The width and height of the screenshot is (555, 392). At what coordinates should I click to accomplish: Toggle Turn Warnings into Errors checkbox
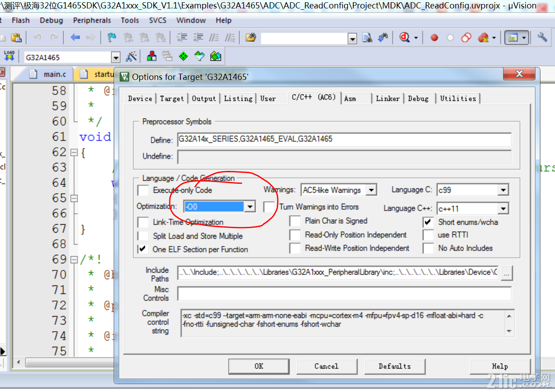[x=269, y=207]
